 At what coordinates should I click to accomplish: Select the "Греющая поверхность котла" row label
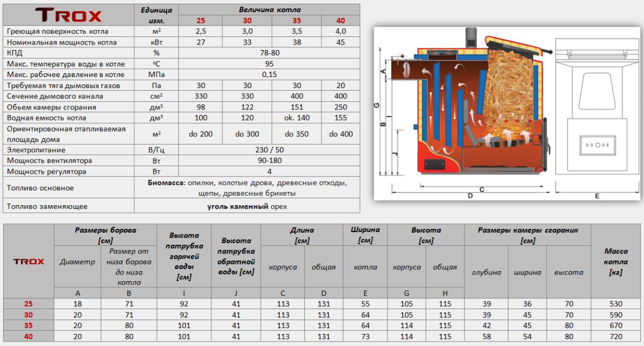click(x=57, y=31)
